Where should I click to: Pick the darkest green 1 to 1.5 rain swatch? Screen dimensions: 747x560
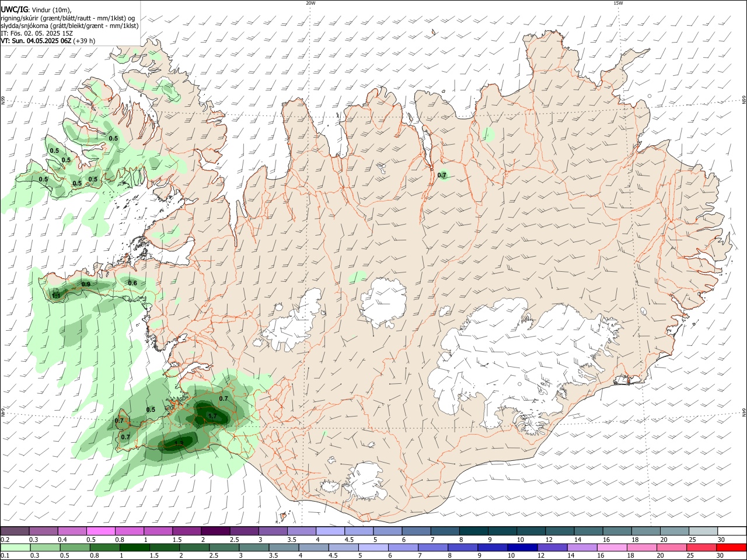[x=135, y=547]
